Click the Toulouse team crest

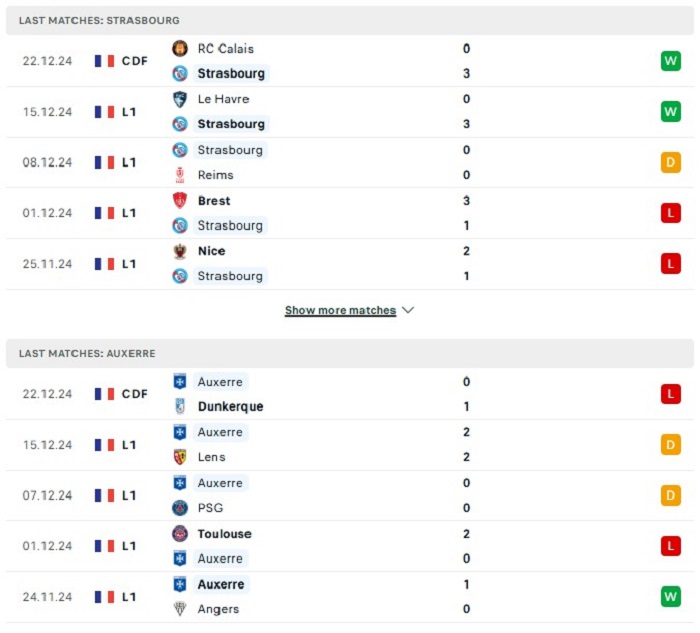click(x=180, y=533)
